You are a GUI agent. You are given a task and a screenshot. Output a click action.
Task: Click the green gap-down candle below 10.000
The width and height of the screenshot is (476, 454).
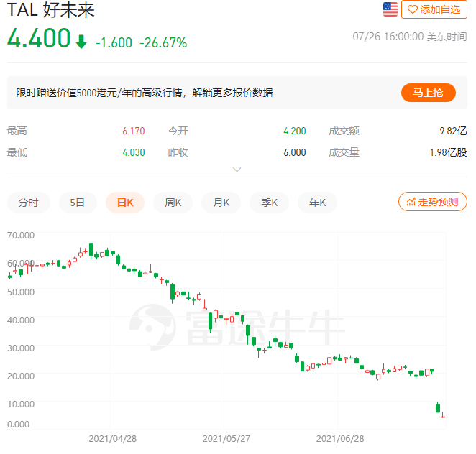point(438,407)
